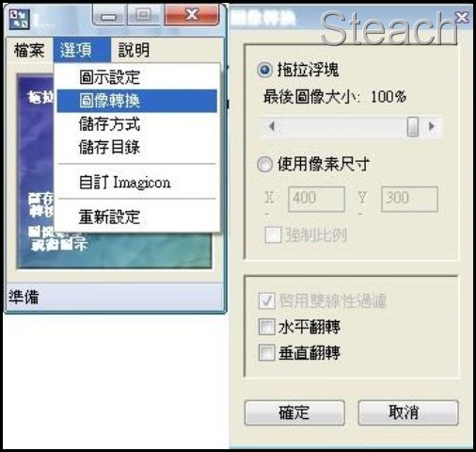The height and width of the screenshot is (452, 476).
Task: Open the 檔案 menu
Action: click(29, 50)
